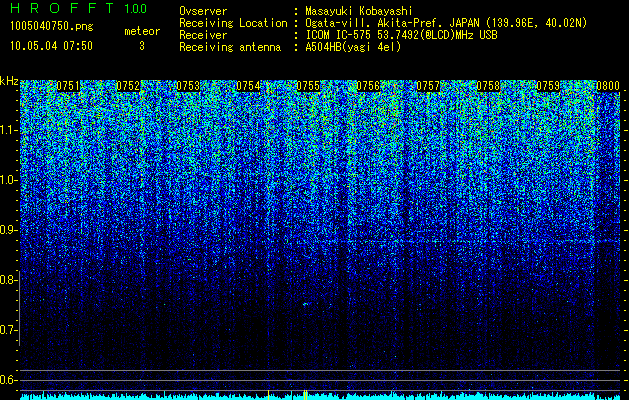Screen dimensions: 629x400
Task: Click the 0759 time label
Action: 548,86
